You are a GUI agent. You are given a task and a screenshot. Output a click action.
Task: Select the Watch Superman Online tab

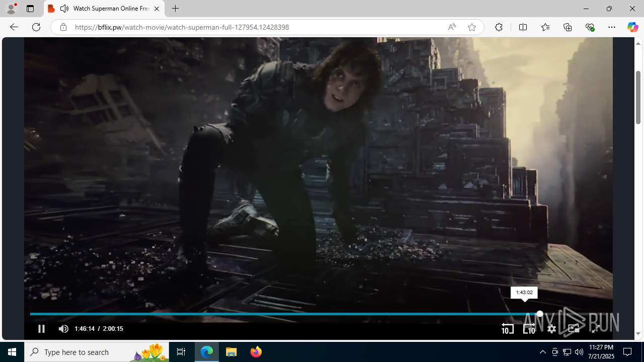click(105, 9)
